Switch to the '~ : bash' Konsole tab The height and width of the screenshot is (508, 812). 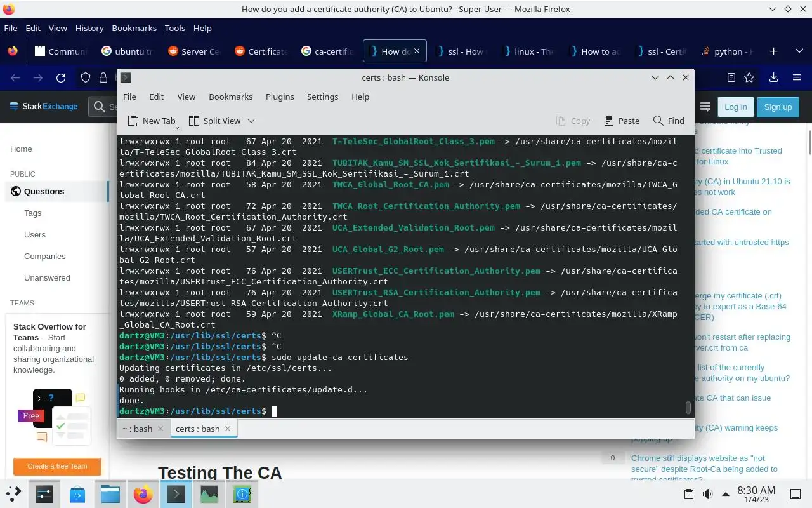[137, 429]
